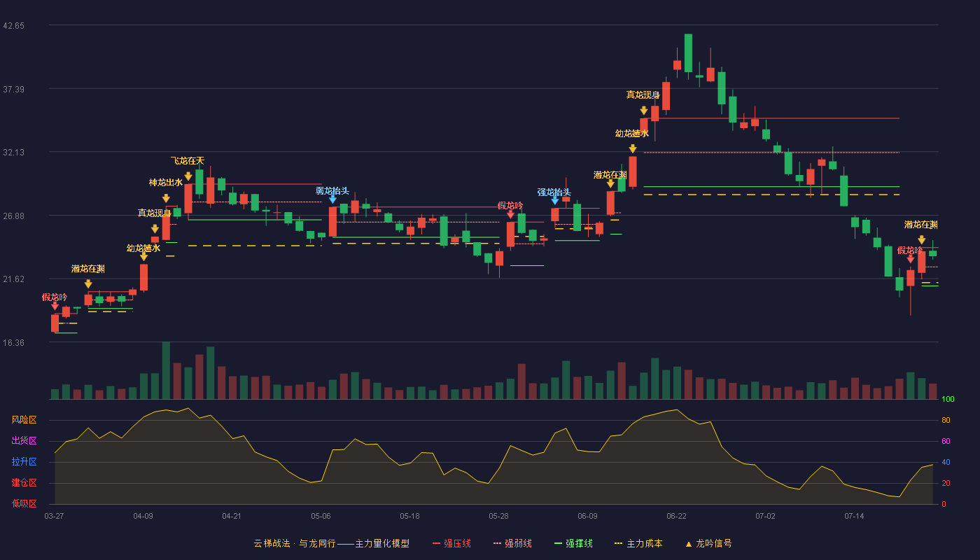The image size is (980, 560).
Task: Click the 04-09 date label
Action: click(x=143, y=516)
